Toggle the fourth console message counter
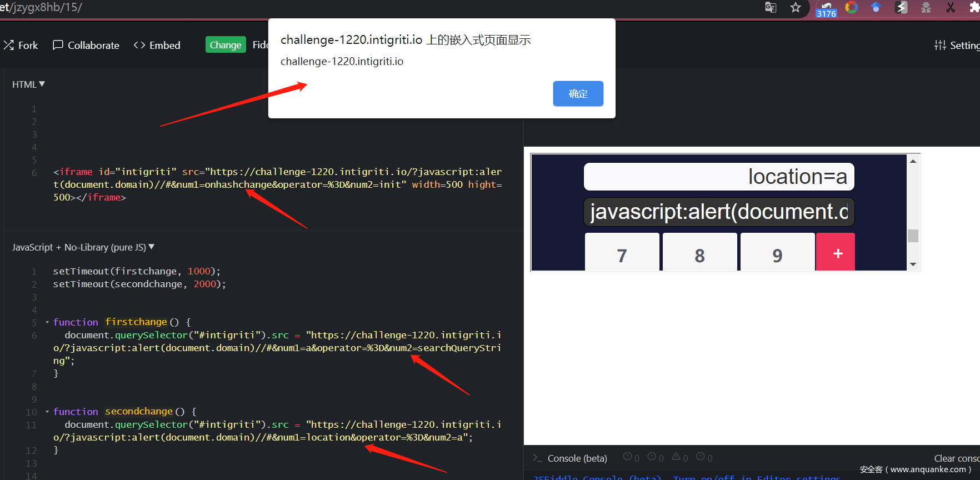 click(x=704, y=457)
